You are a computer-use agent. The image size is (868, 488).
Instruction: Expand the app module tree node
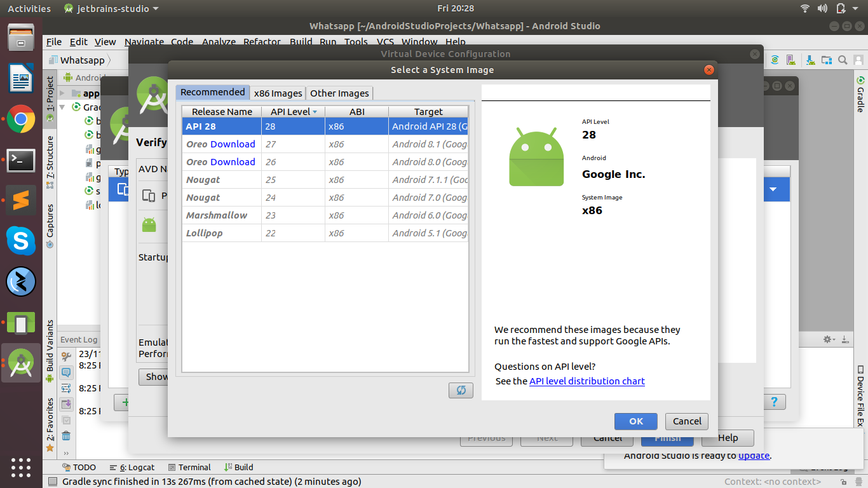[x=64, y=93]
